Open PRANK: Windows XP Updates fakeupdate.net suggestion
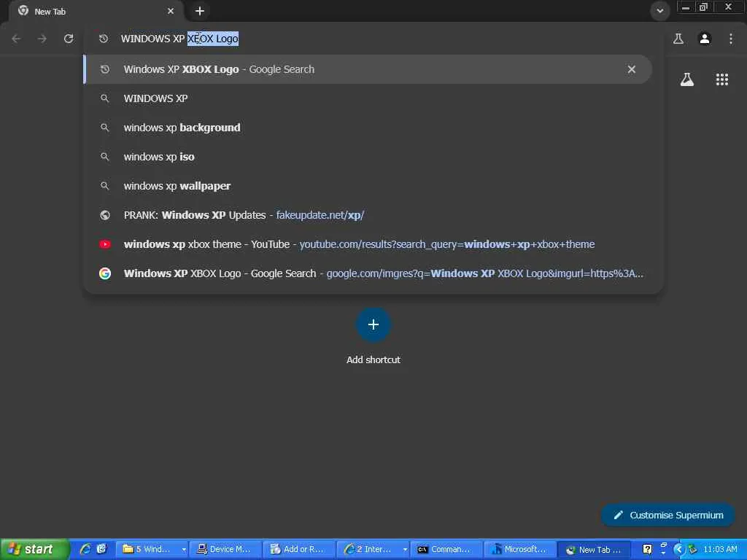 tap(368, 215)
